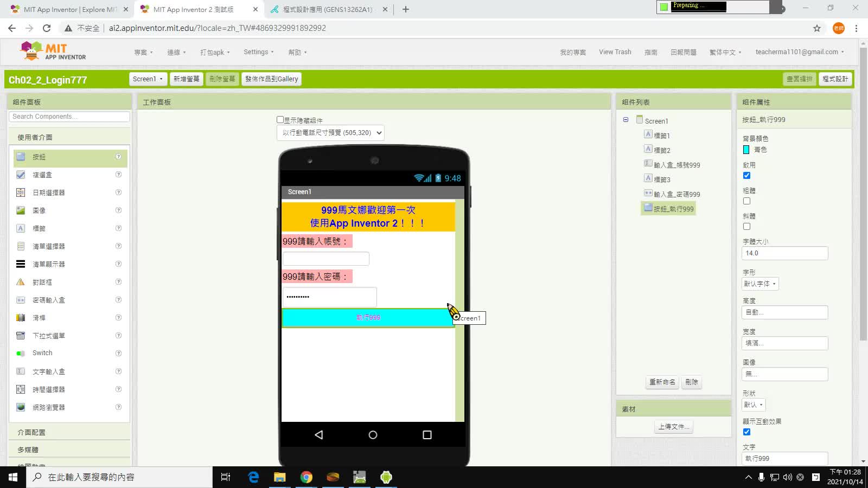The image size is (868, 488).
Task: Pick the Slider component icon
Action: coord(21,318)
